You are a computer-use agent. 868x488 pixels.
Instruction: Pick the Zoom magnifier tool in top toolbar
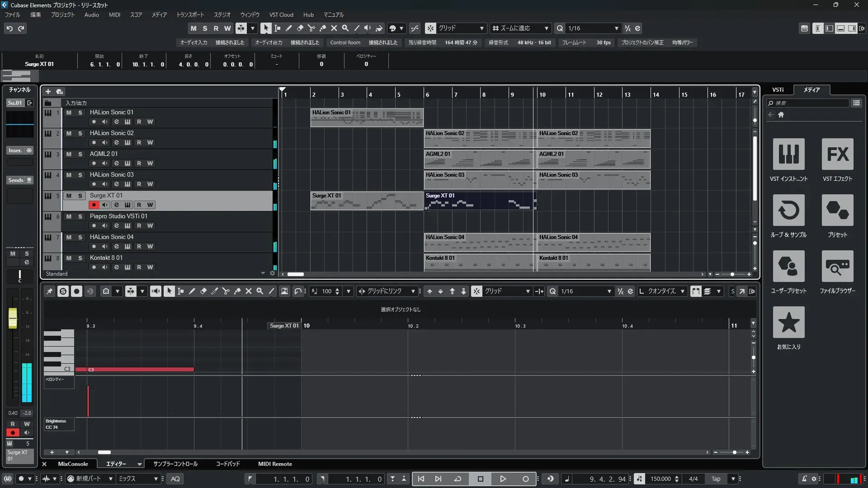[x=345, y=28]
